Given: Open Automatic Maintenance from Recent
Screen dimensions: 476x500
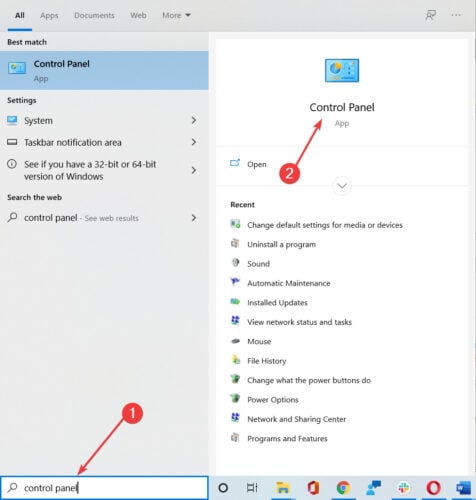Looking at the screenshot, I should tap(289, 283).
